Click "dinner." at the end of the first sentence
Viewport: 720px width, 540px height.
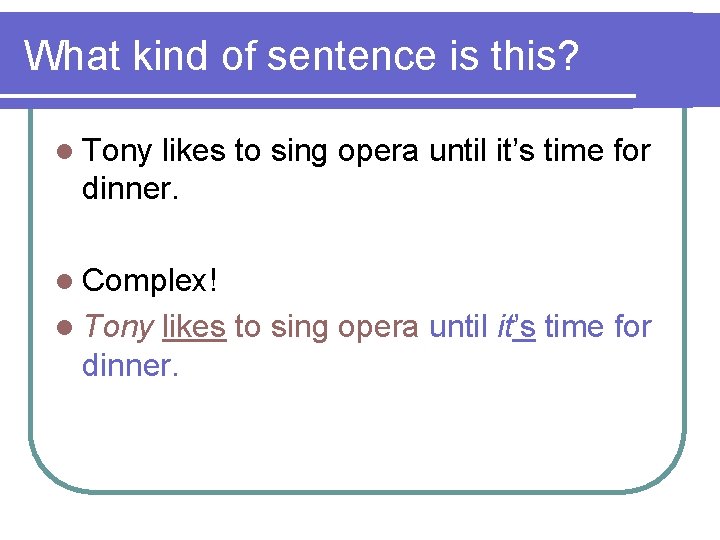[x=131, y=189]
